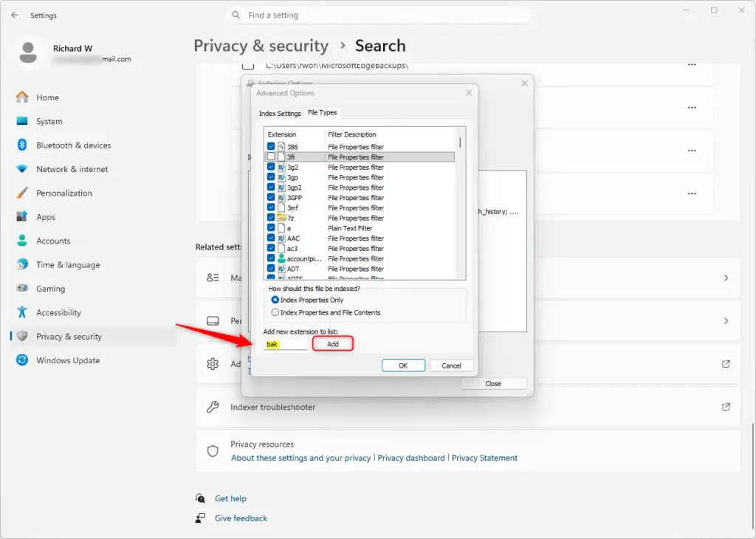Toggle the ADT extension checkbox
Viewport: 756px width, 539px height.
[x=271, y=269]
